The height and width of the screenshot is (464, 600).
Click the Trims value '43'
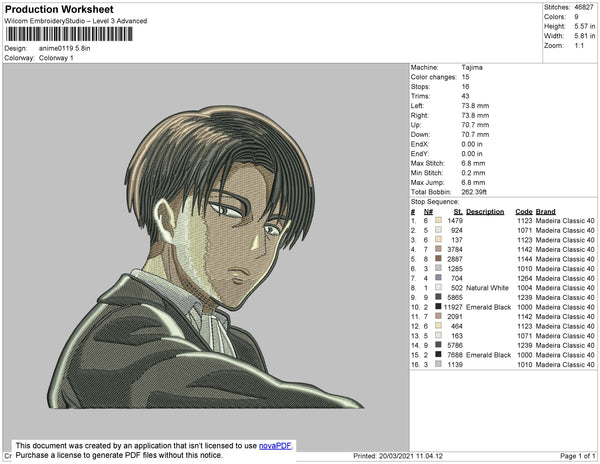(465, 96)
